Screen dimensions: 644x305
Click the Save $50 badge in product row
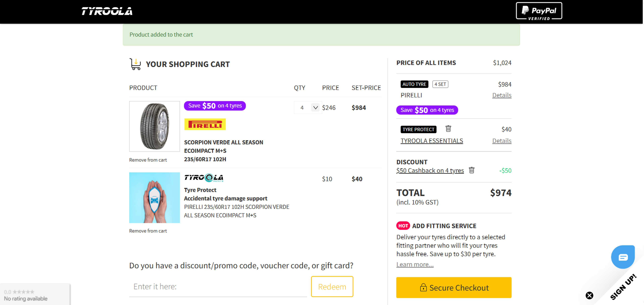(x=215, y=106)
